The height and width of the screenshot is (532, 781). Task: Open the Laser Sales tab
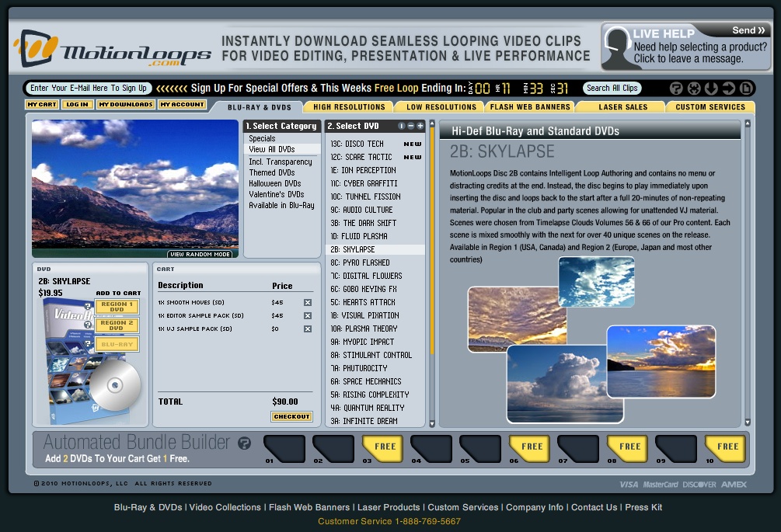click(x=622, y=107)
